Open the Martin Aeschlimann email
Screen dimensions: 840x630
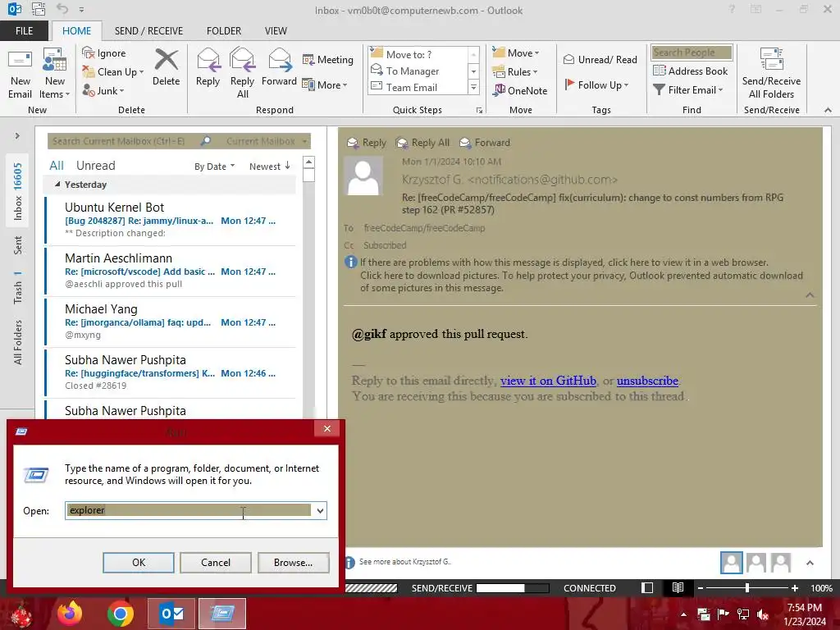[x=171, y=271]
